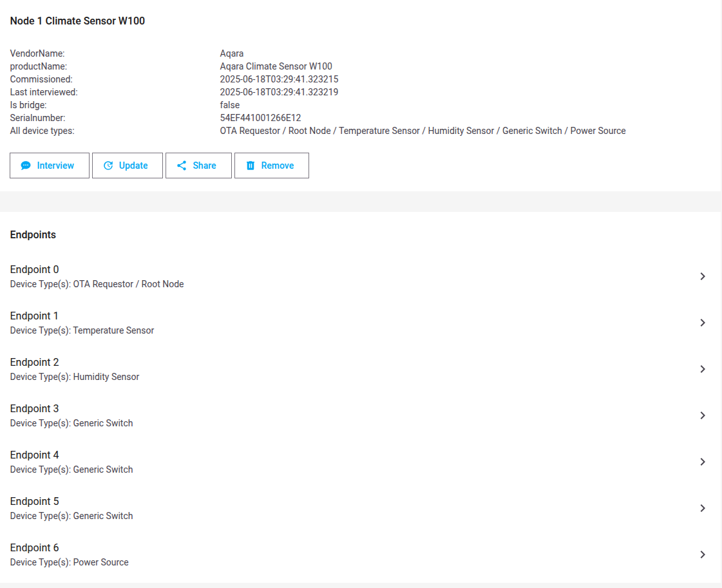
Task: Expand the Endpoint 2 chevron arrow
Action: click(x=703, y=369)
